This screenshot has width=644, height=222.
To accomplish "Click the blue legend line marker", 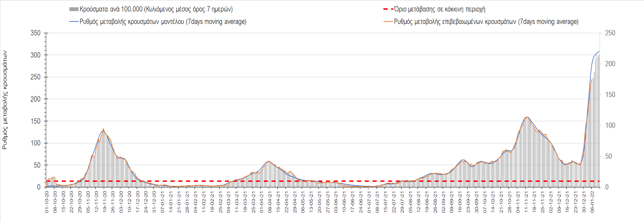I will click(74, 22).
